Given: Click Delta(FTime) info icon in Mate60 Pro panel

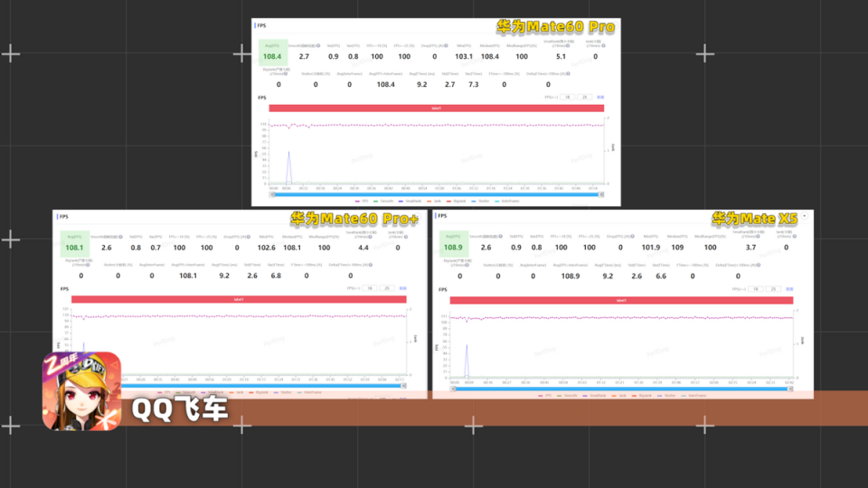Looking at the screenshot, I should tap(568, 73).
